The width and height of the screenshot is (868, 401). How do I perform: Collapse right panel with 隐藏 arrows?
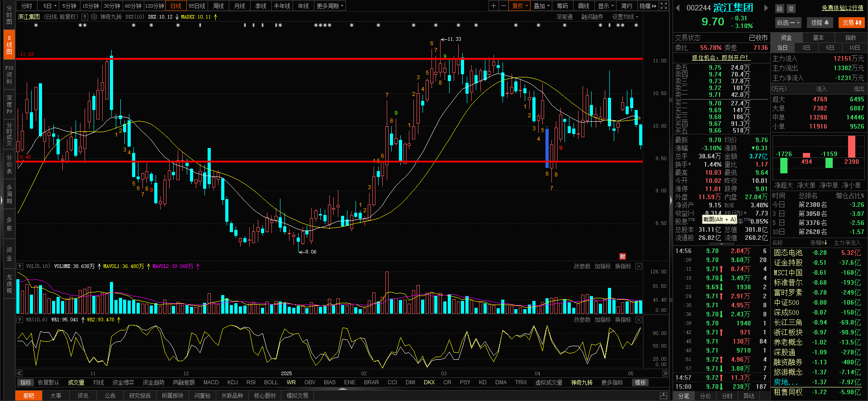tap(648, 6)
